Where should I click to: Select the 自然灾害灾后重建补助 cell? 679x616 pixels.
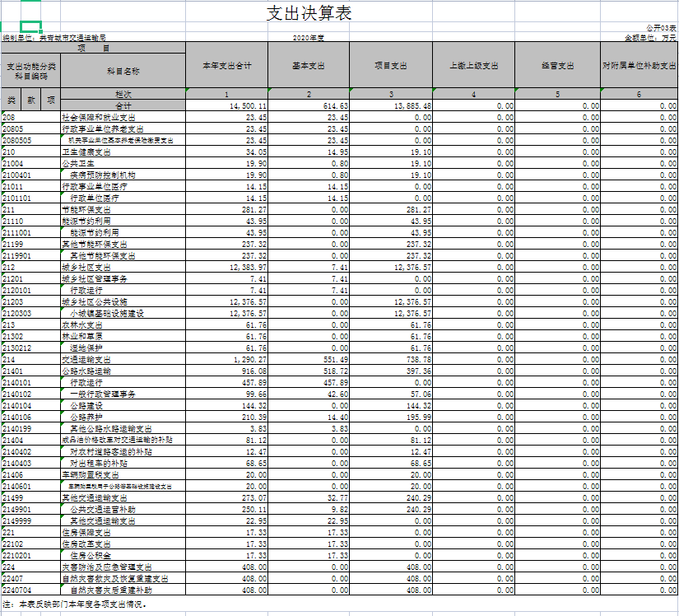click(x=113, y=590)
